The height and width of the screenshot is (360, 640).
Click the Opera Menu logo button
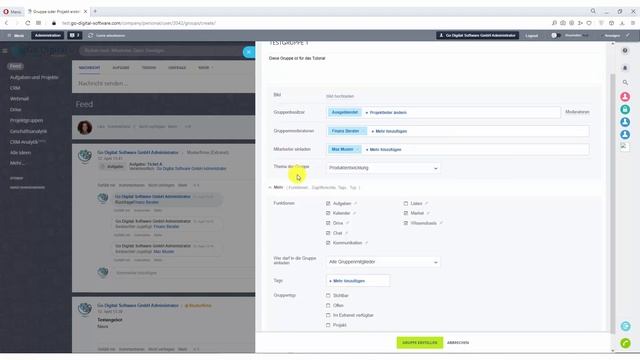click(x=12, y=11)
